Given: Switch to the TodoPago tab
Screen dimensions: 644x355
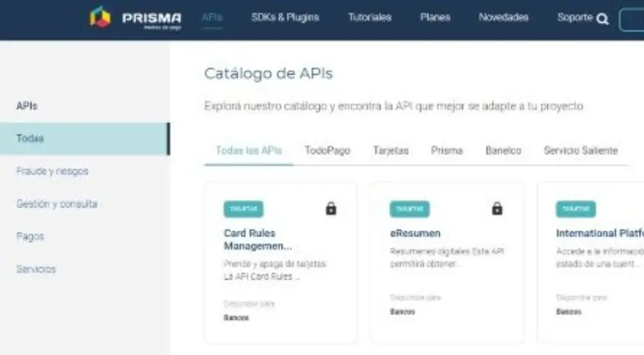Looking at the screenshot, I should [x=327, y=151].
